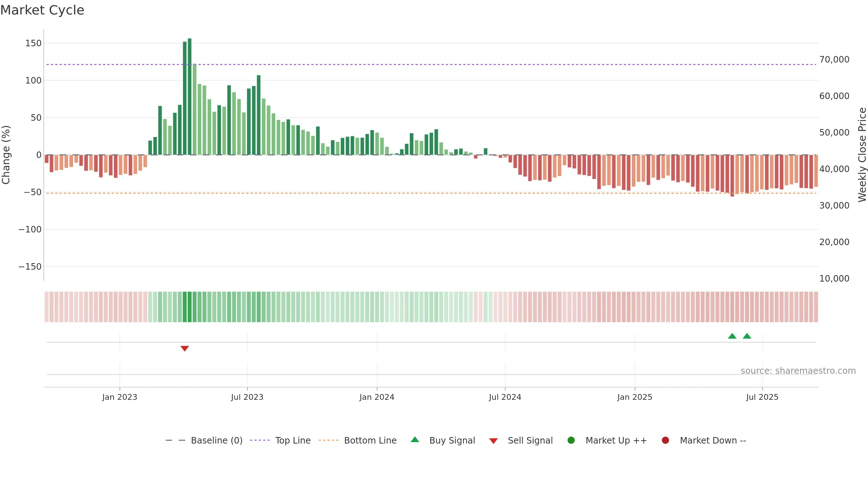The width and height of the screenshot is (868, 488).
Task: Toggle the Buy Signal legend entry
Action: (x=443, y=440)
